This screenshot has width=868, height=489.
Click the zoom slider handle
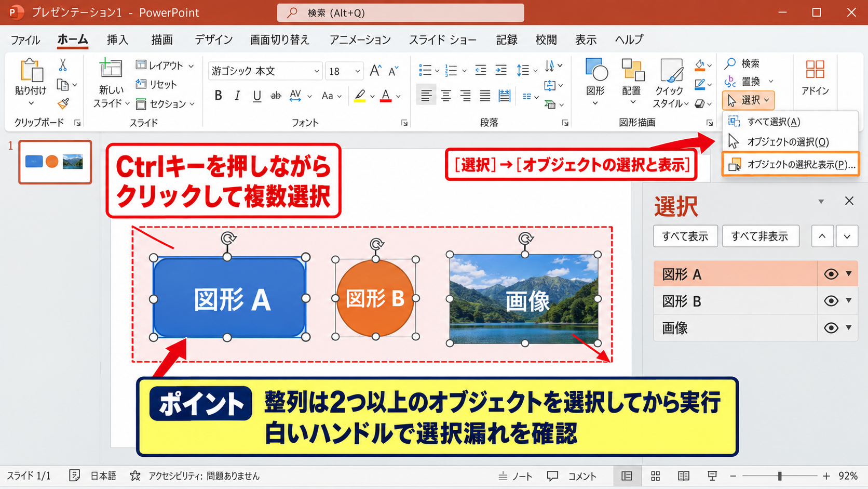click(780, 476)
